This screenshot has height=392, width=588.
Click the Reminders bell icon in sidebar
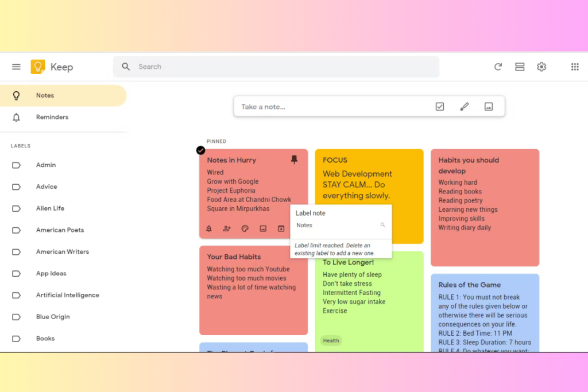point(16,117)
